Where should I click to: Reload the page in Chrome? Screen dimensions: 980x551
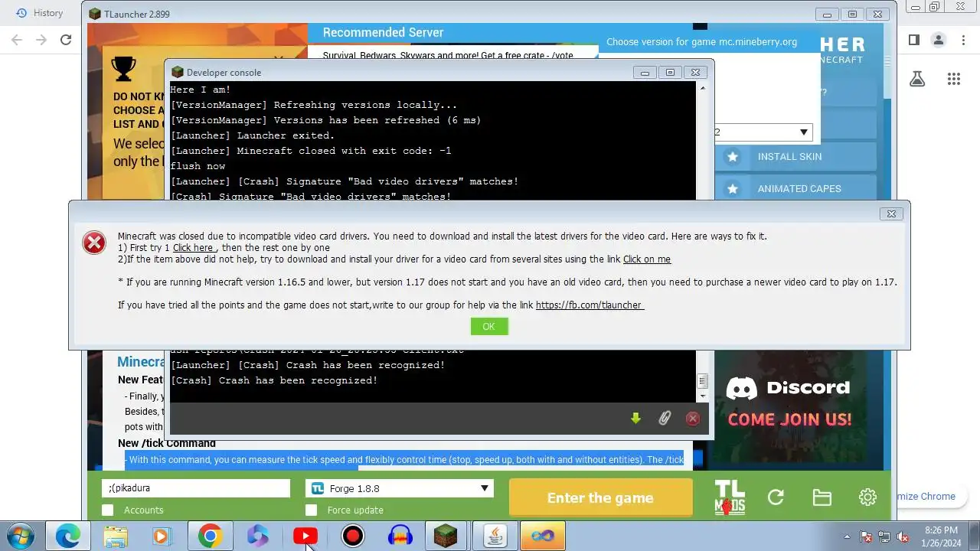(x=66, y=40)
